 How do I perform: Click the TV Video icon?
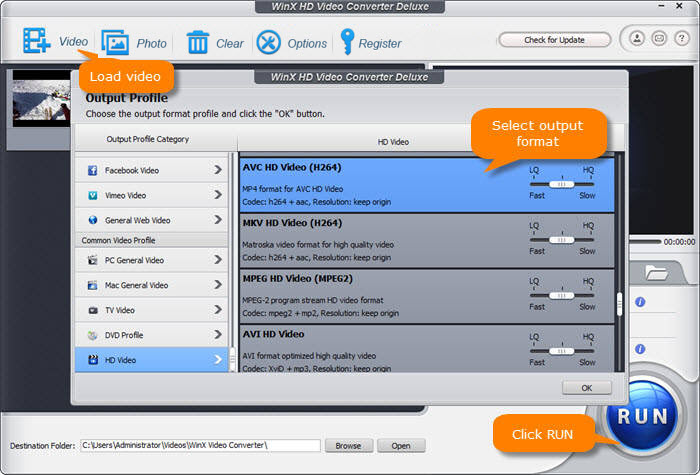(92, 310)
